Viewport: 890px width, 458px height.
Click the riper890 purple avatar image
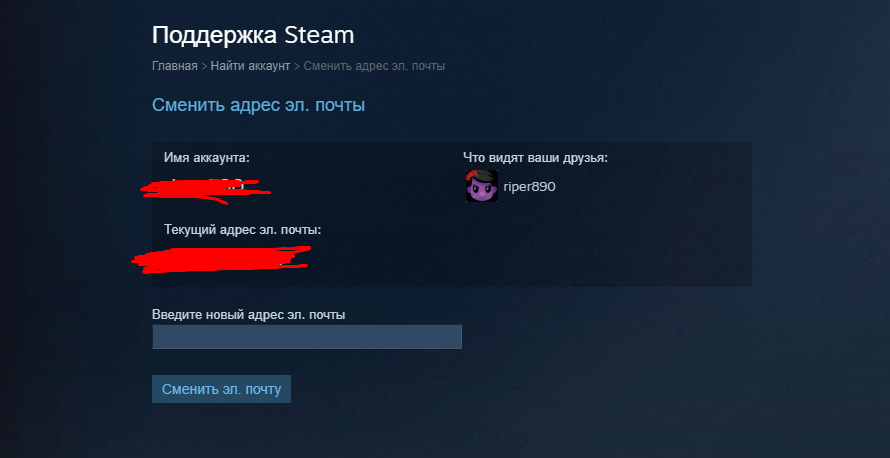(482, 186)
